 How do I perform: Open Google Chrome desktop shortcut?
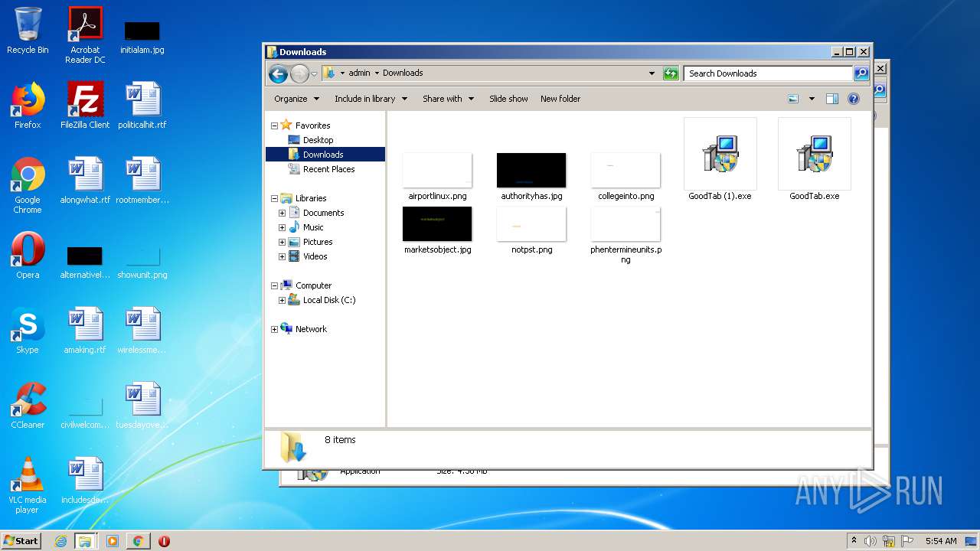point(28,185)
